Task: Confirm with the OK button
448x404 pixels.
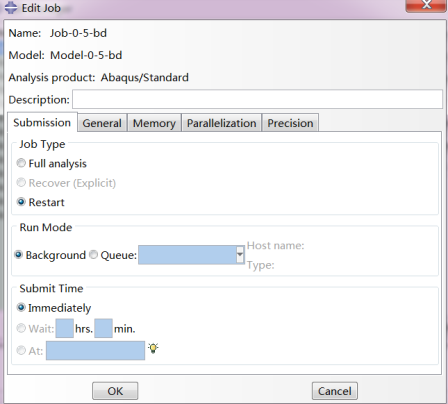Action: click(115, 391)
